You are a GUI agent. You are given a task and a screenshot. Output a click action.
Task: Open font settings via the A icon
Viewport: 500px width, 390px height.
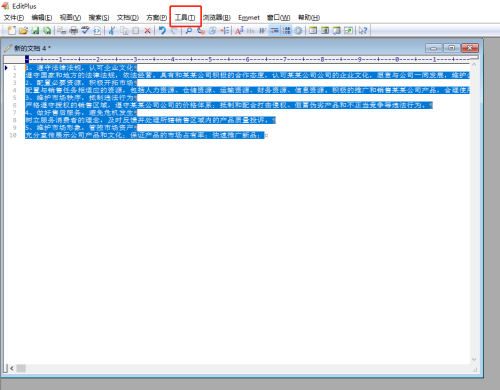(239, 31)
